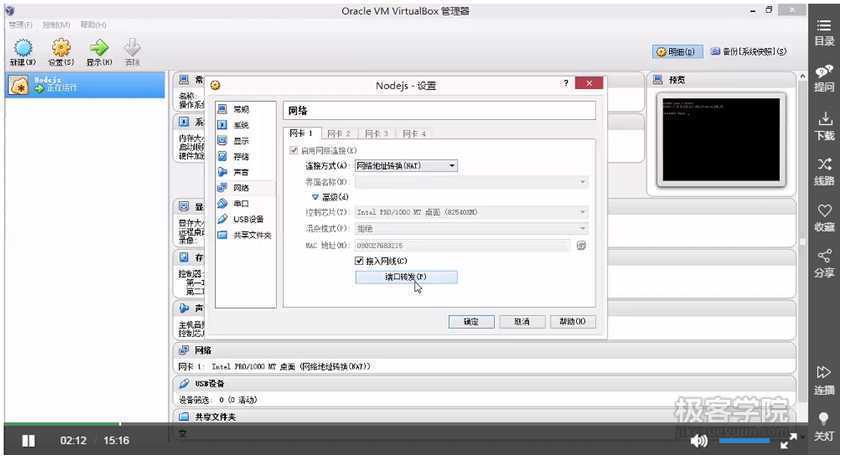The width and height of the screenshot is (842, 457).
Task: Open the 连接方式 NAT dropdown
Action: click(x=406, y=165)
